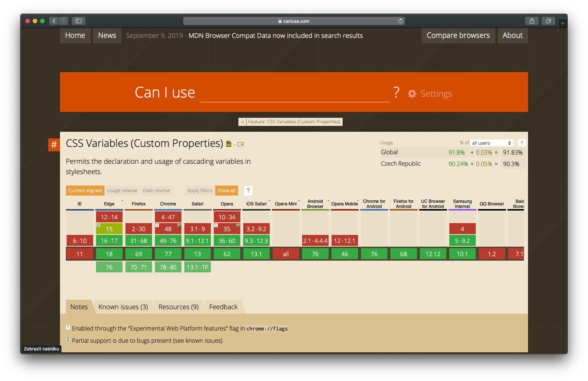Click the Show all button
Image resolution: width=588 pixels, height=381 pixels.
(226, 190)
